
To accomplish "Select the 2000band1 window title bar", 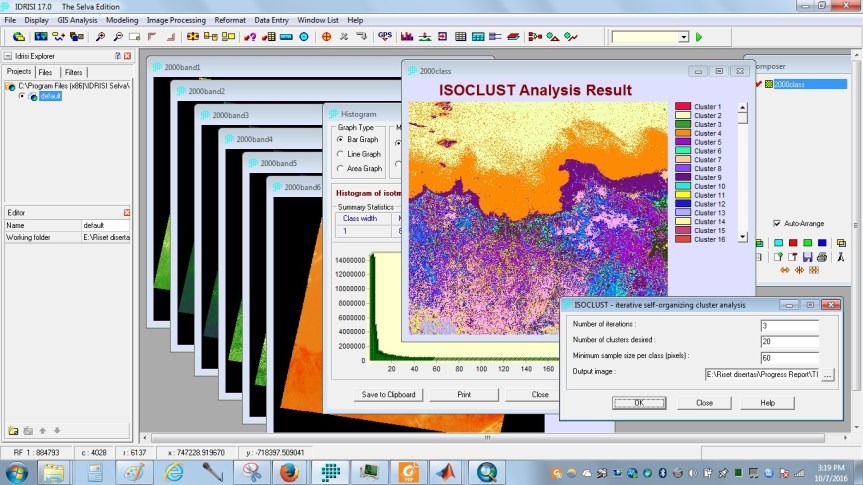I will [275, 67].
